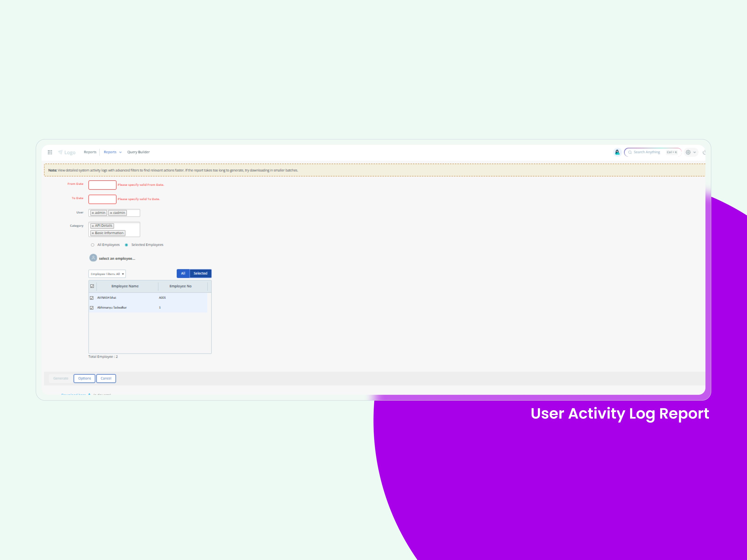Remove the Basic Information category tag

[x=93, y=233]
